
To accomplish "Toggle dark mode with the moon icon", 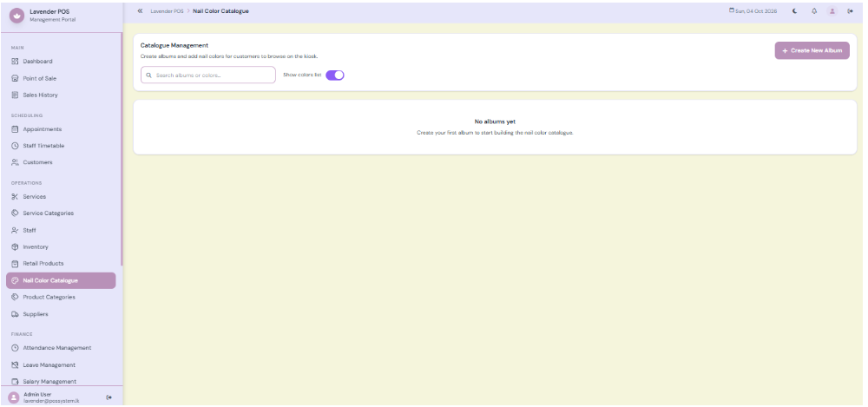I will pyautogui.click(x=795, y=11).
